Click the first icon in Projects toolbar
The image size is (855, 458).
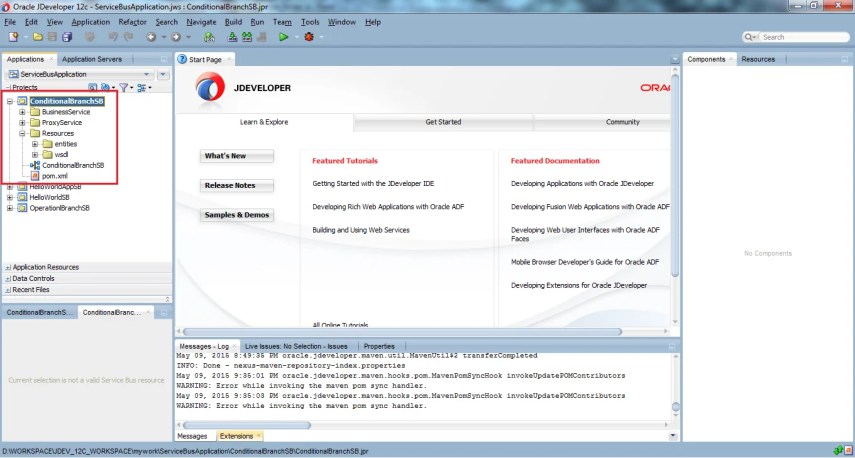tap(92, 87)
